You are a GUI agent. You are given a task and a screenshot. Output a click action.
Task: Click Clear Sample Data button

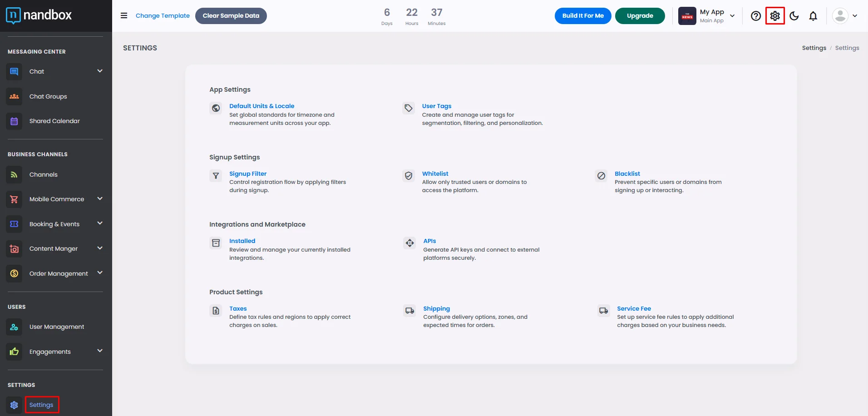[x=231, y=16]
